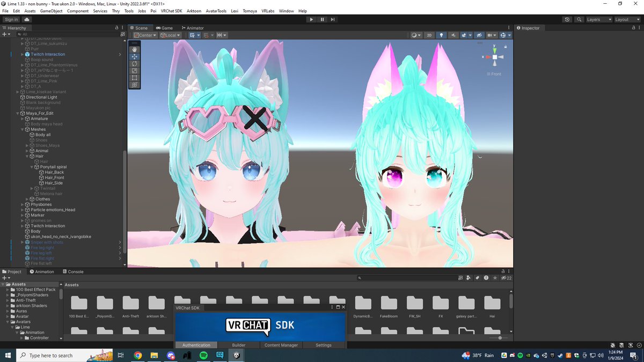Open the Center pivot dropdown
644x362 pixels.
pyautogui.click(x=145, y=35)
